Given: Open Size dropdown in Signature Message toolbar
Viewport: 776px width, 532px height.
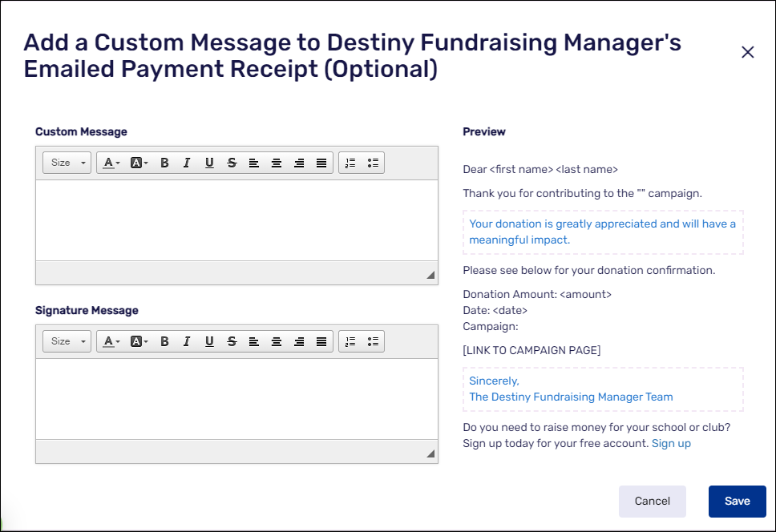Looking at the screenshot, I should (x=67, y=341).
